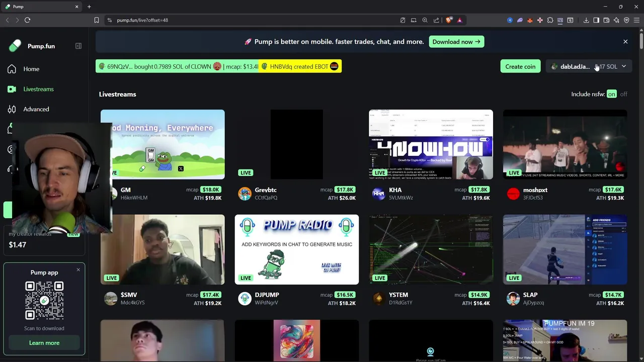The height and width of the screenshot is (362, 644).
Task: Open the $SMV livestream thumbnail
Action: [x=163, y=249]
